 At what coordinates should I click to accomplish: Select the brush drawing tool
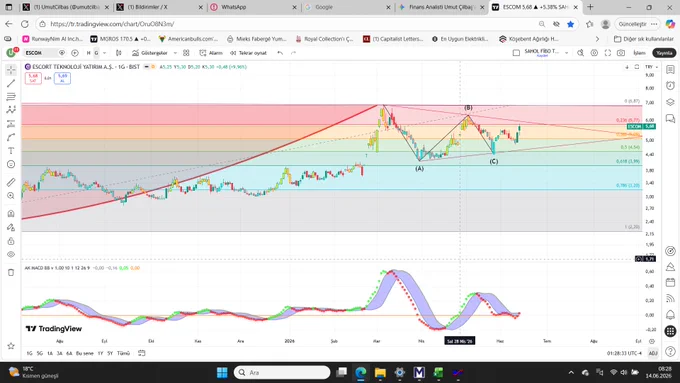tap(11, 137)
